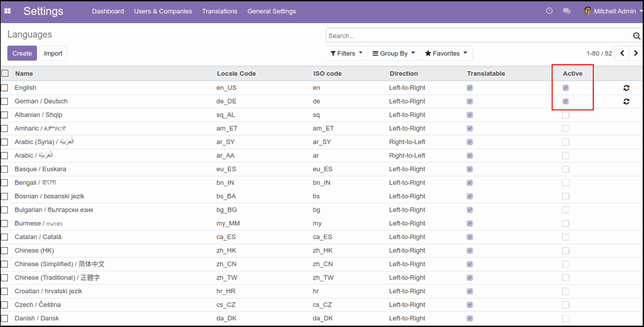The image size is (644, 327).
Task: Open the Bosnian / bosanski jezik row
Action: (x=322, y=196)
